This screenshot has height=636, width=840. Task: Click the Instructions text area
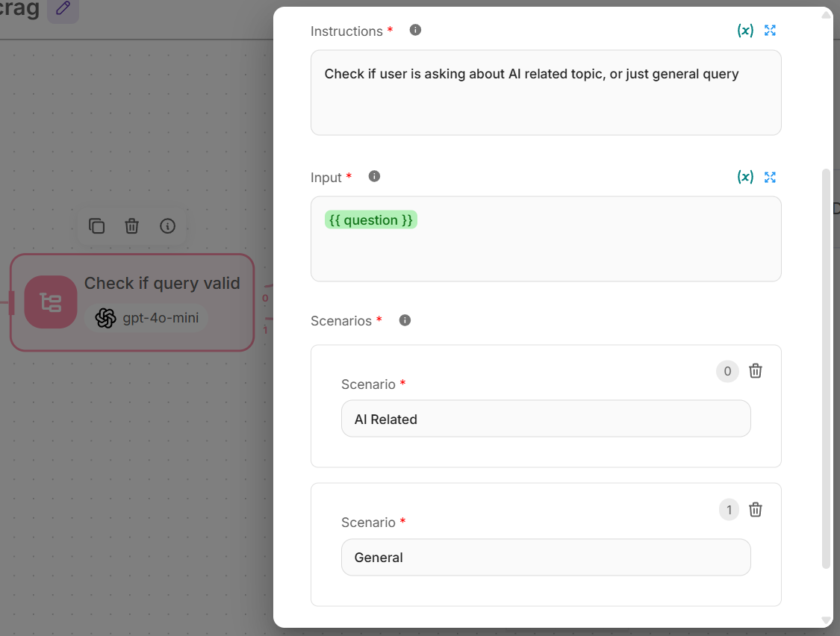click(x=545, y=101)
